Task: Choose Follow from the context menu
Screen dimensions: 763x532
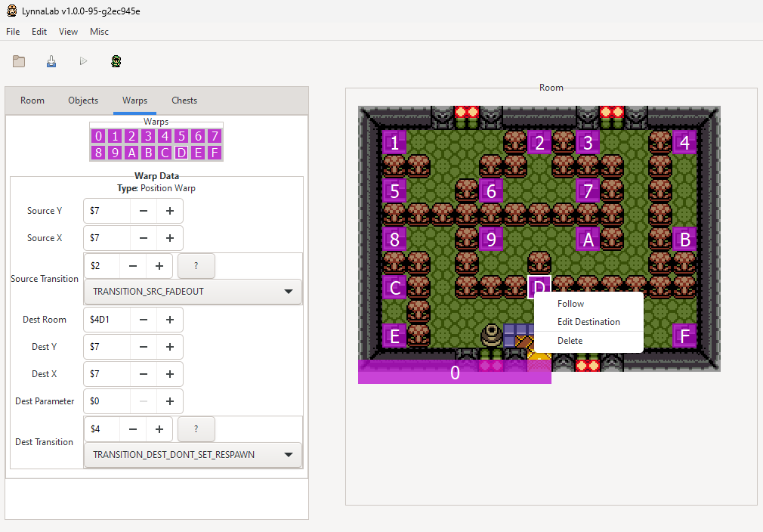Action: tap(588, 304)
